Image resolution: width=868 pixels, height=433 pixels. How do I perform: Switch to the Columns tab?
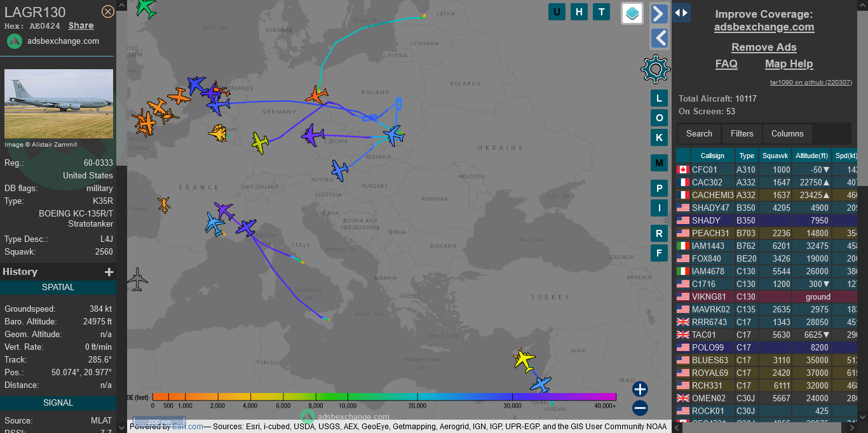pyautogui.click(x=787, y=133)
